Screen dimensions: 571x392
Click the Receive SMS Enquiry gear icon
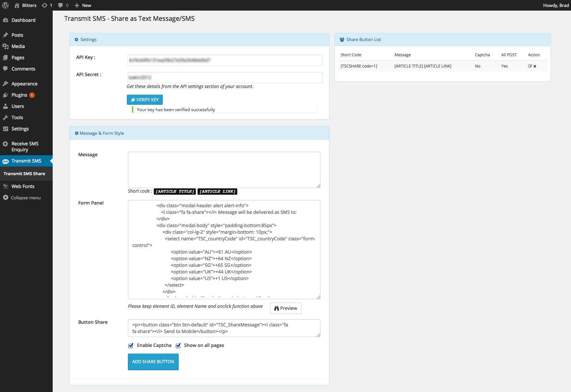(x=5, y=144)
